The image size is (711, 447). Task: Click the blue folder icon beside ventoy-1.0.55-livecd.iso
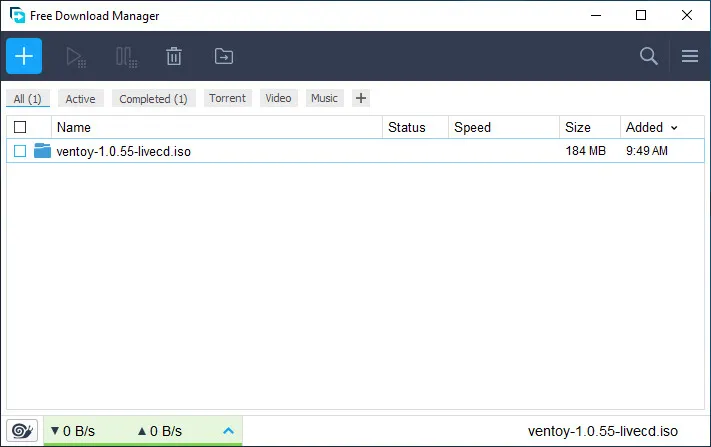pos(42,151)
